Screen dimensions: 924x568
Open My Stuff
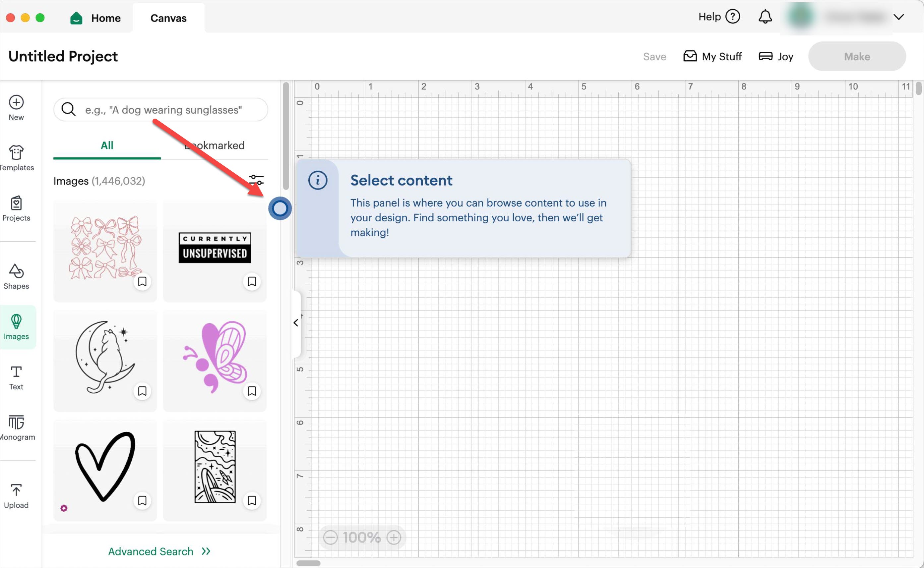712,56
